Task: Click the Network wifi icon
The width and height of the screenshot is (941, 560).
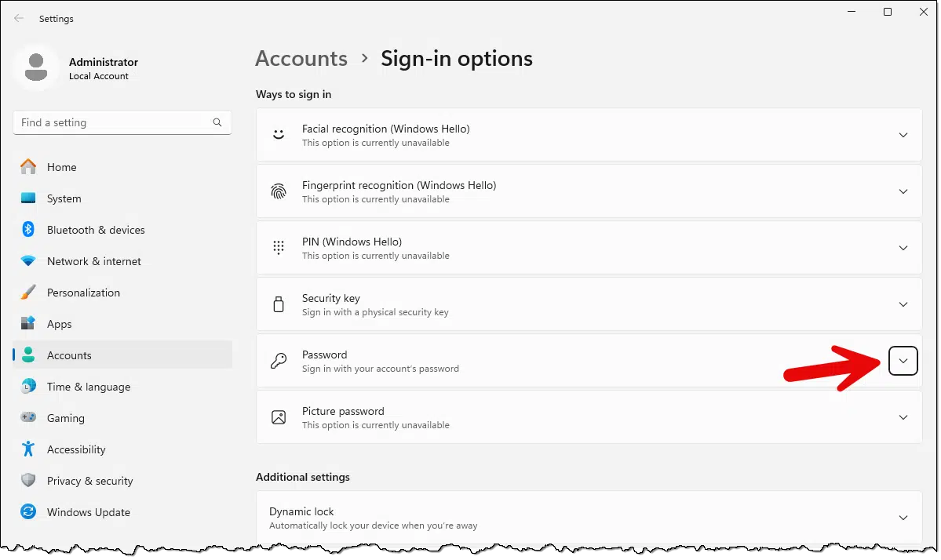Action: [x=28, y=261]
